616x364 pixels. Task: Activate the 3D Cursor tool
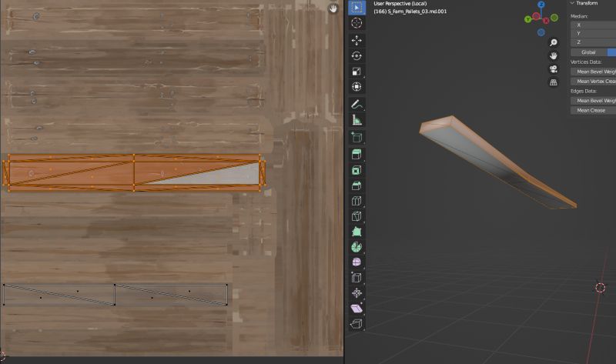click(x=357, y=23)
